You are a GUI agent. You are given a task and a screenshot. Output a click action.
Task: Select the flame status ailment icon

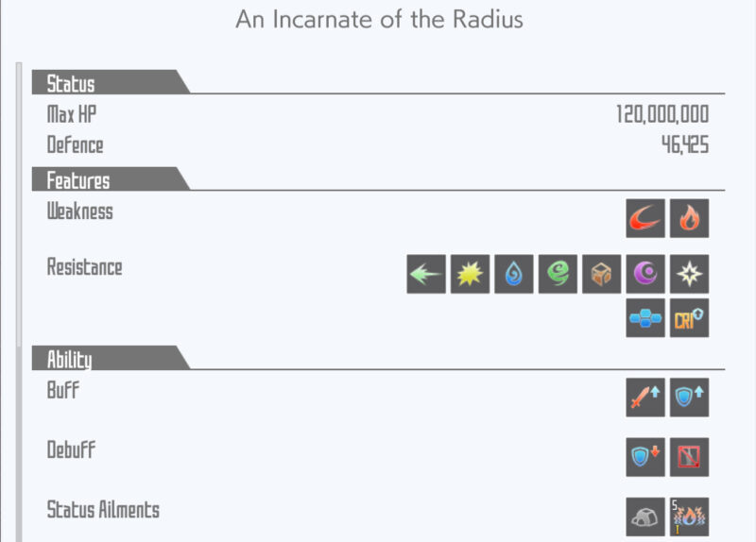coord(690,517)
